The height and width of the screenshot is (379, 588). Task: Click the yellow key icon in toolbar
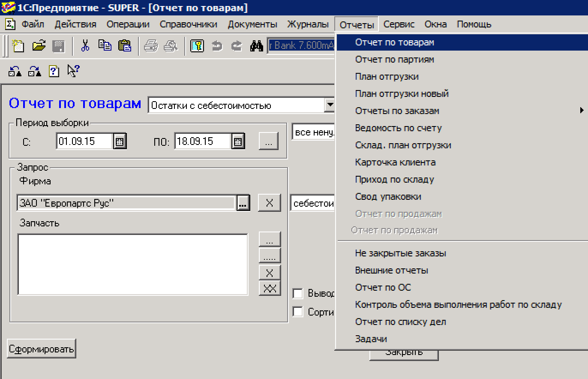197,45
